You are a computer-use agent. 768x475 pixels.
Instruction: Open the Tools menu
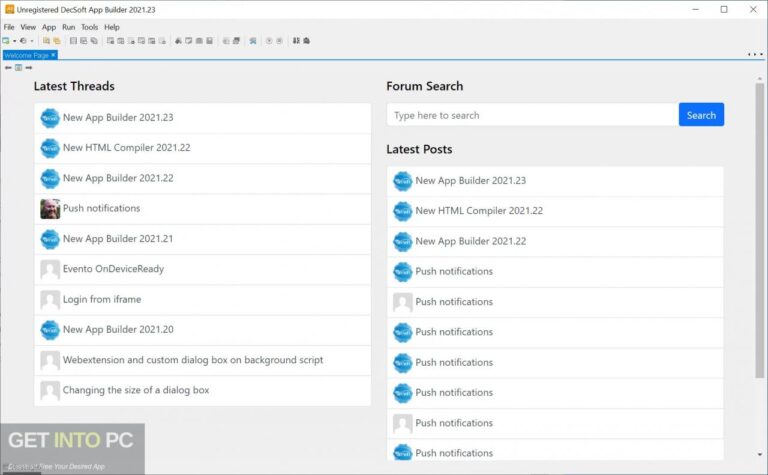[90, 27]
